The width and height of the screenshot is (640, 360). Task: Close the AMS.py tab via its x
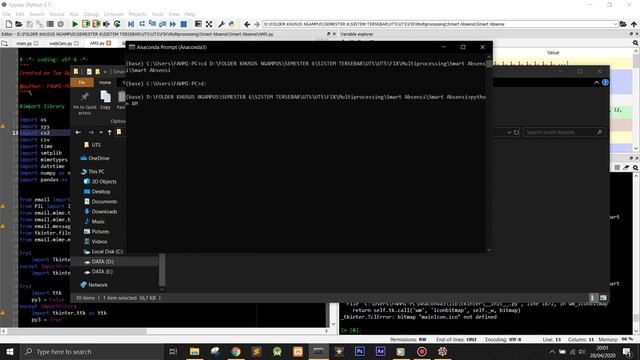[x=109, y=43]
